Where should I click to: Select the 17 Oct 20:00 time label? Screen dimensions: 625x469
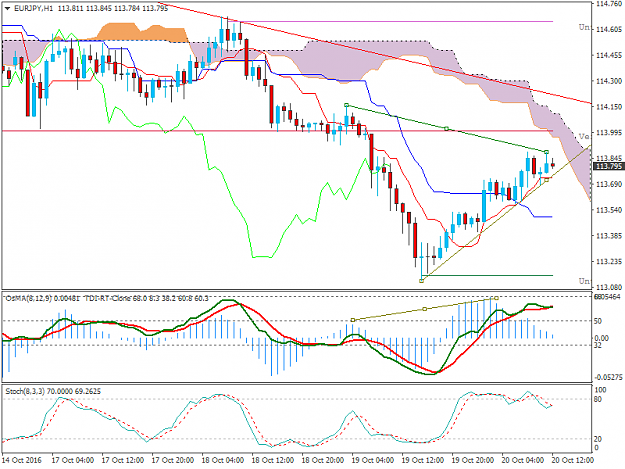point(173,460)
